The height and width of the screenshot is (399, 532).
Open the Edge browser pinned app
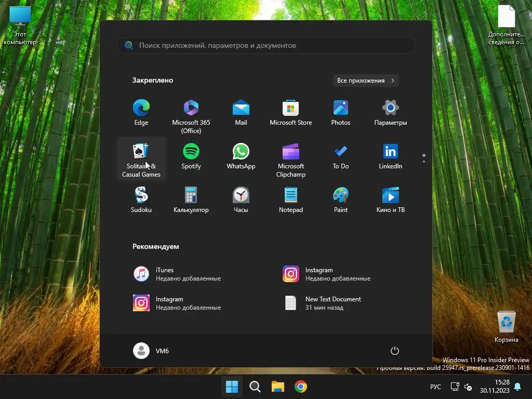(141, 113)
